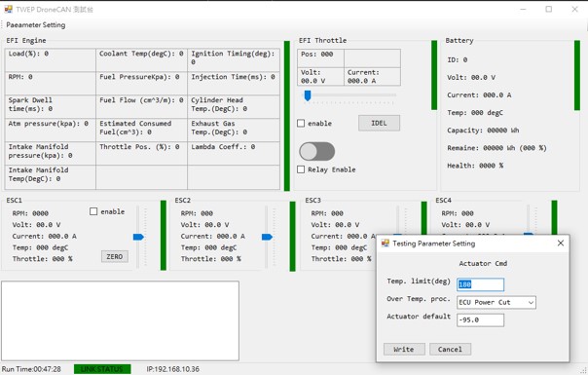Viewport: 588px width, 375px height.
Task: Click the Throttle Pos. (%): 0 cell
Action: coord(141,153)
